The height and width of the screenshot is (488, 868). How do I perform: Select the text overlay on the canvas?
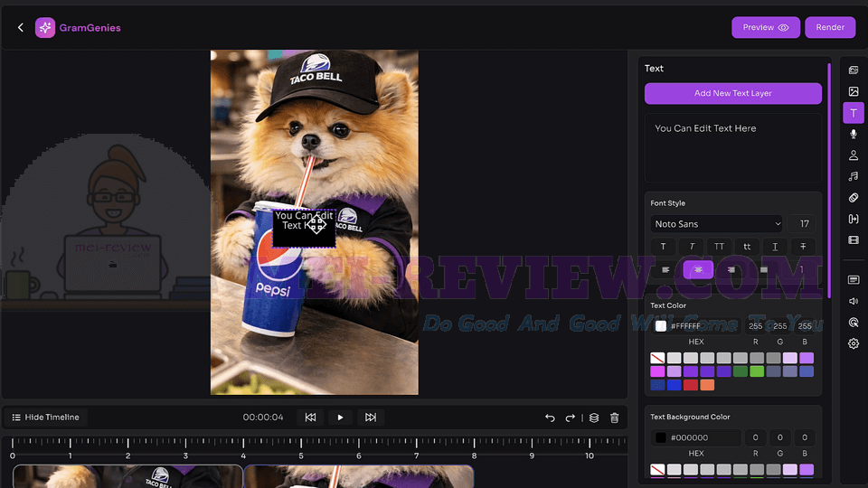(305, 228)
